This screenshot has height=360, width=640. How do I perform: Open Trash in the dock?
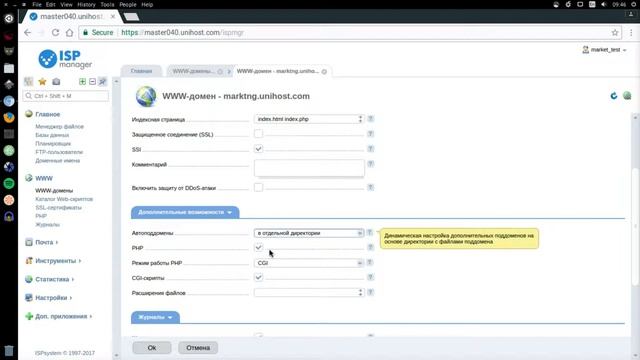9,350
